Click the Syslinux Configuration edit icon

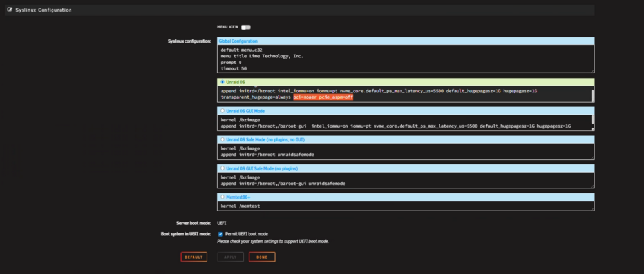pos(10,10)
